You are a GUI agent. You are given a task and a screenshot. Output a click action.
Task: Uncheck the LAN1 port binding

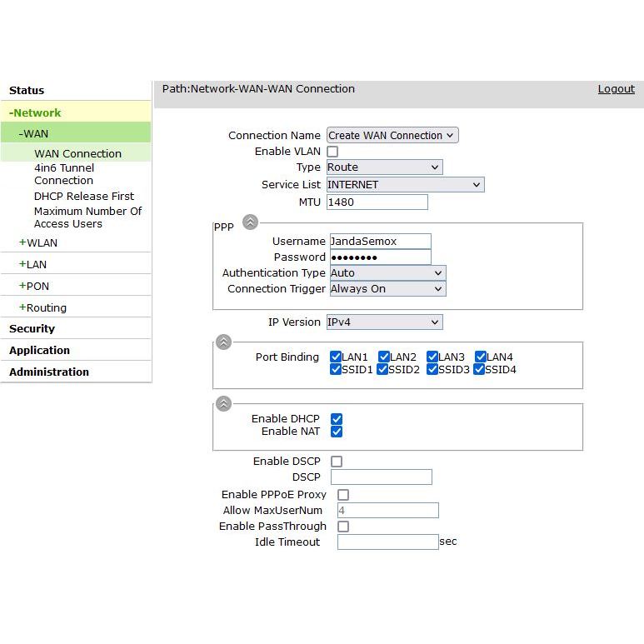(x=336, y=357)
